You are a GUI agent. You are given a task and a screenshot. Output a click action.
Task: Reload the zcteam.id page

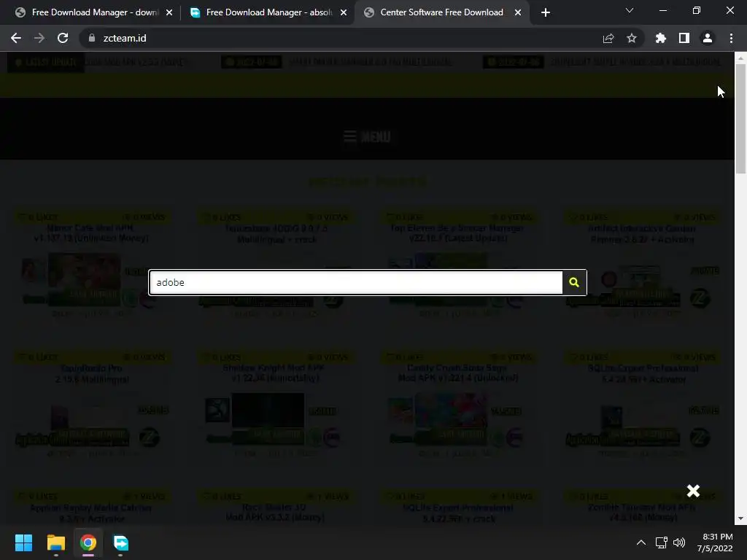pos(63,38)
